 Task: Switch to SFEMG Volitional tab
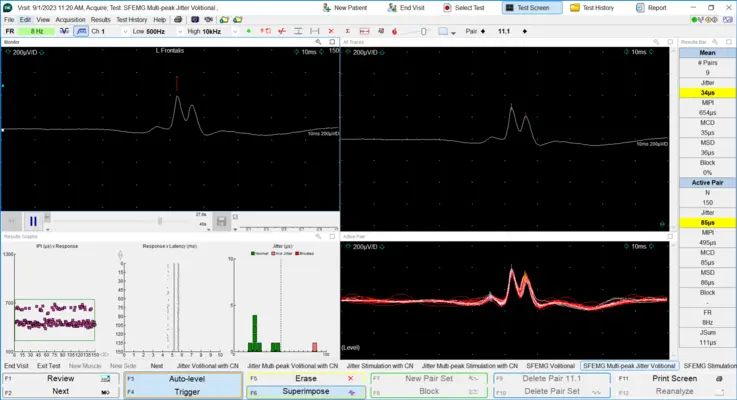(550, 366)
